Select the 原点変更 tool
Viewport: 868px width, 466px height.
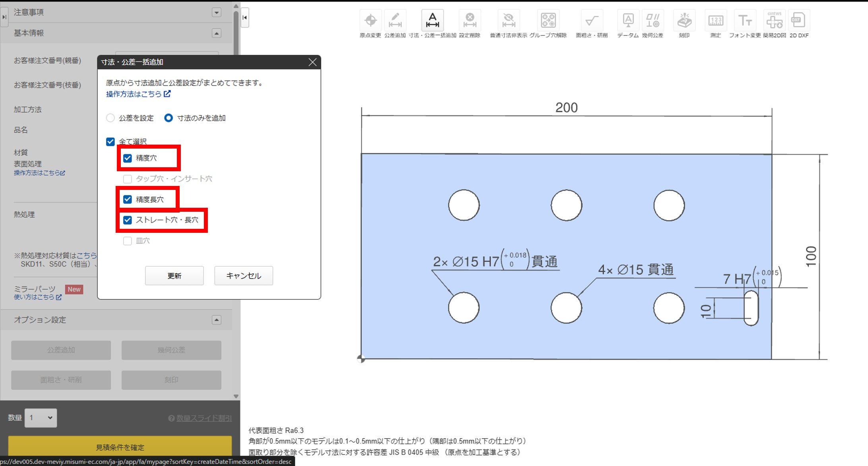[370, 20]
